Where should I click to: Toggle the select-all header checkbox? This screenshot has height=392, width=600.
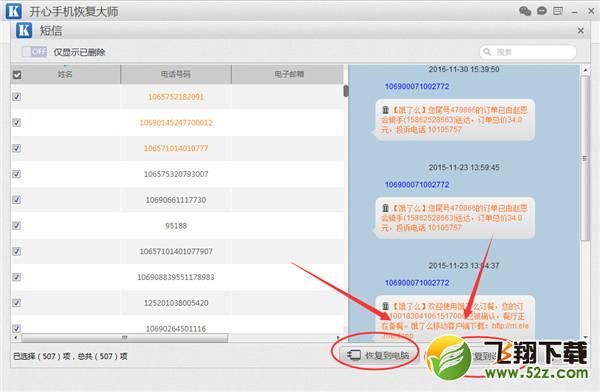[17, 75]
